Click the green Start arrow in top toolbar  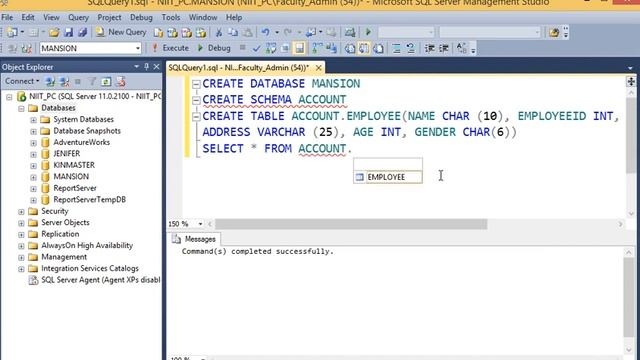click(x=368, y=32)
